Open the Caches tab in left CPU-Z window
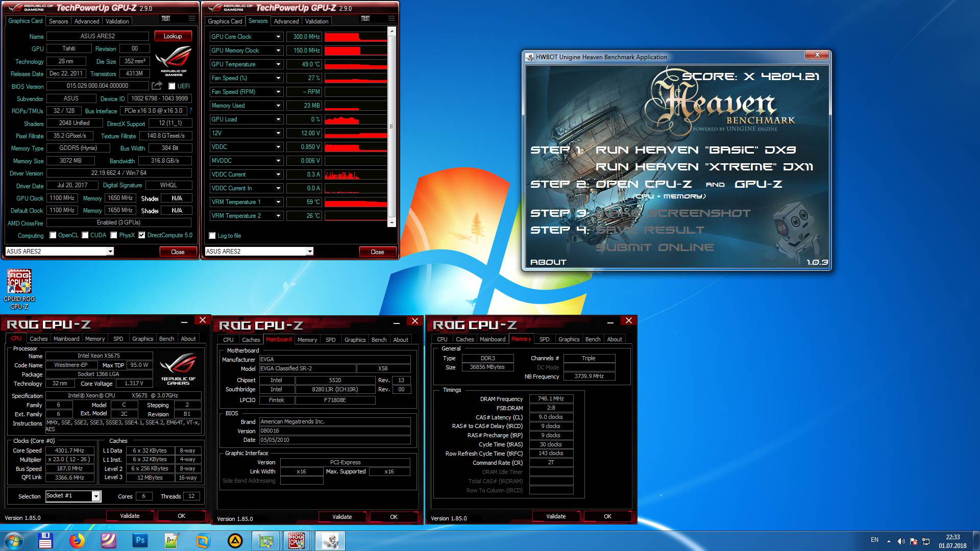 tap(38, 339)
